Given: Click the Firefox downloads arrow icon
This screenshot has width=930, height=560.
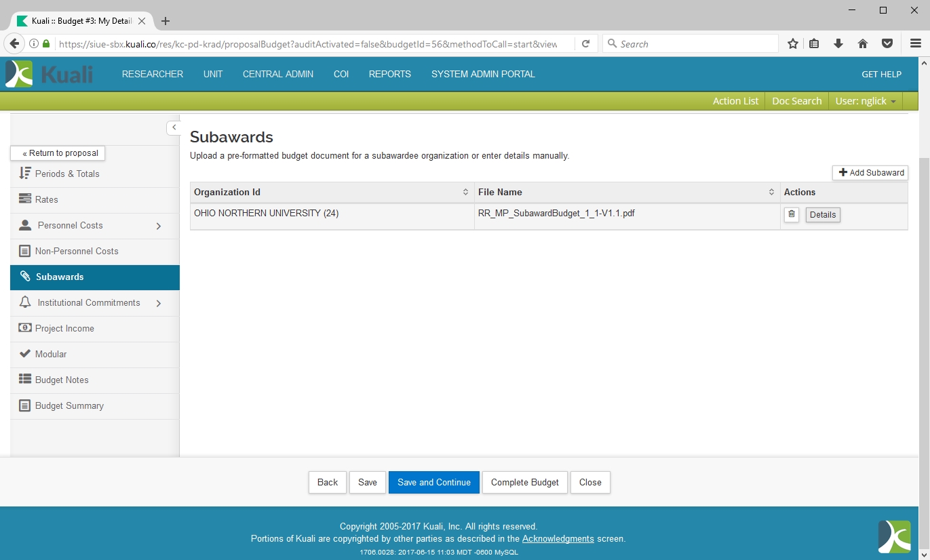Looking at the screenshot, I should (x=838, y=44).
